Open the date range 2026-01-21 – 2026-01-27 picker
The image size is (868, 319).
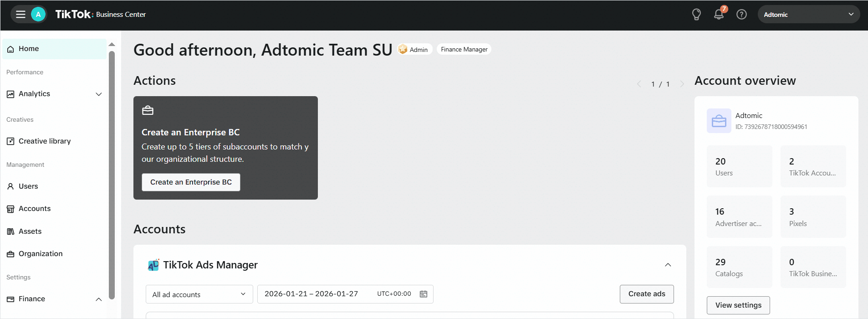345,294
